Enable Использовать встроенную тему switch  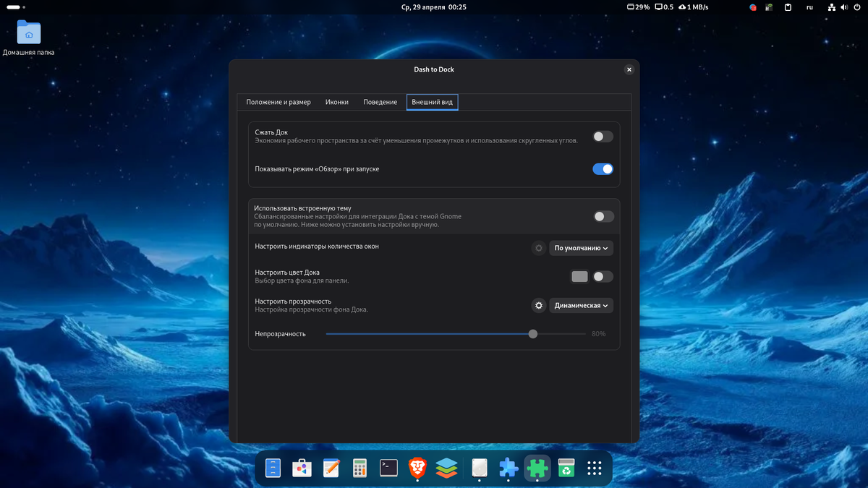603,216
